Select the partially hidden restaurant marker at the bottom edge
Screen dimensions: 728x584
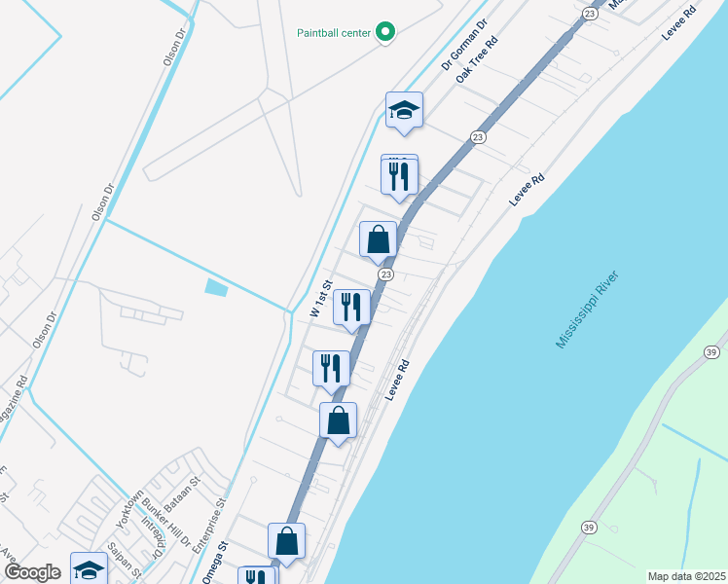point(256,575)
